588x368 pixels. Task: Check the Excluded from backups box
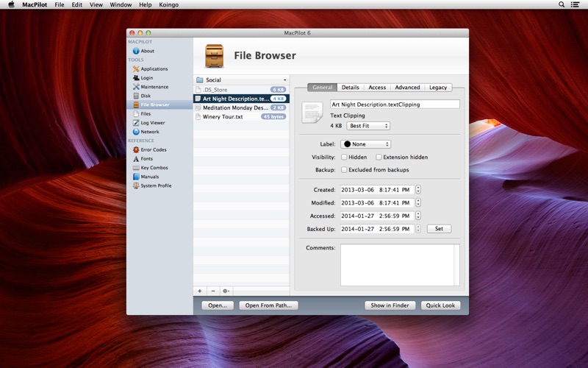tap(344, 170)
